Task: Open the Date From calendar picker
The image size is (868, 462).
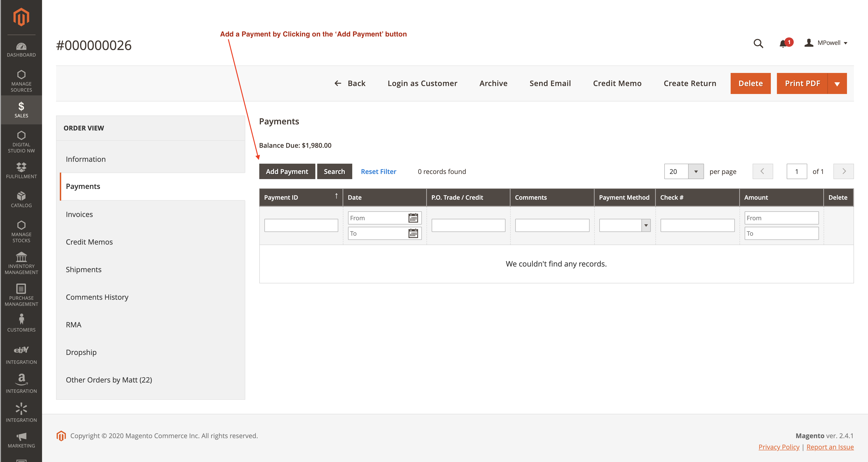Action: tap(413, 218)
